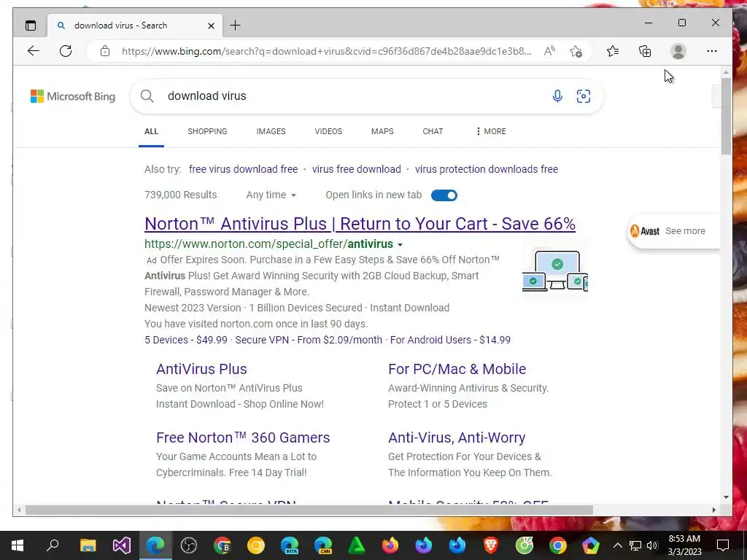Try 'virus protection downloads free' suggestion
The width and height of the screenshot is (747, 560).
(487, 169)
